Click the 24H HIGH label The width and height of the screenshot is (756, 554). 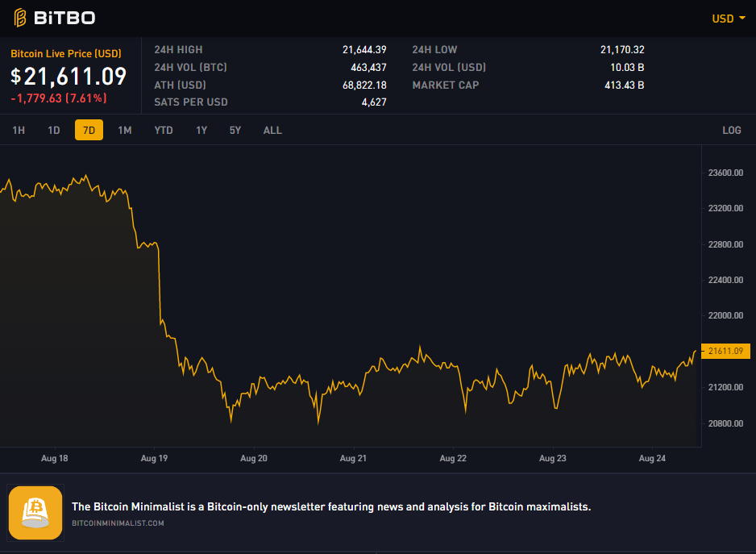178,50
